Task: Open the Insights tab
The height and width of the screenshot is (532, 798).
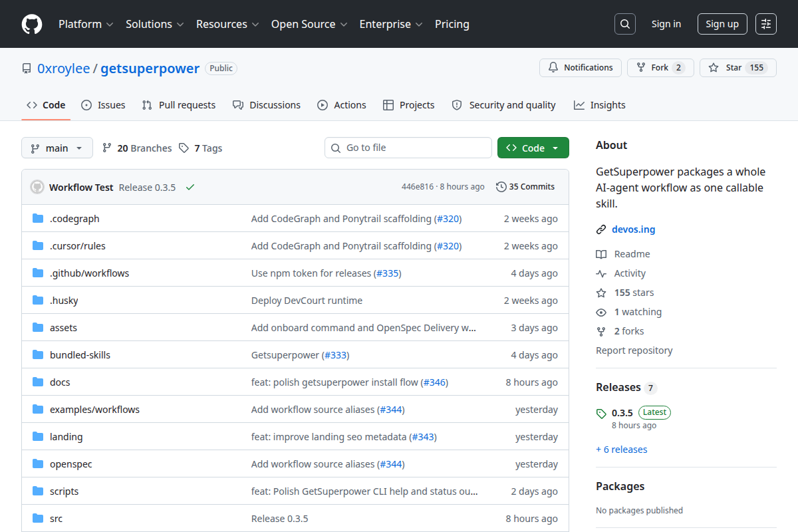Action: [x=600, y=105]
